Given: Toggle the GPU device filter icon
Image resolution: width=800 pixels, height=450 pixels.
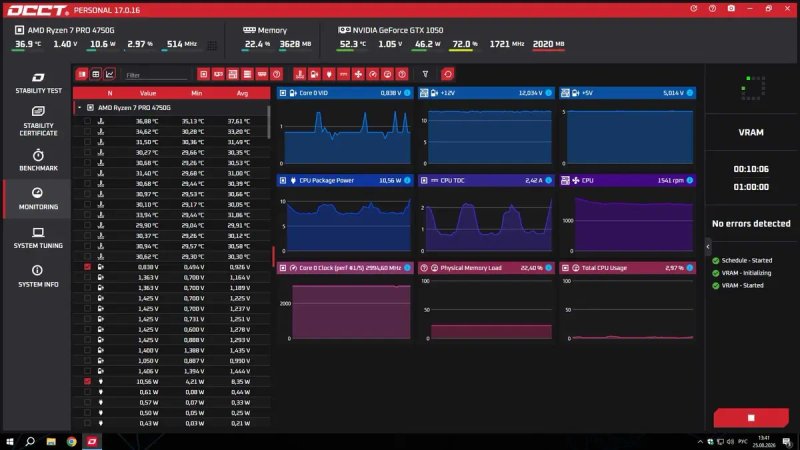Looking at the screenshot, I should [x=218, y=74].
